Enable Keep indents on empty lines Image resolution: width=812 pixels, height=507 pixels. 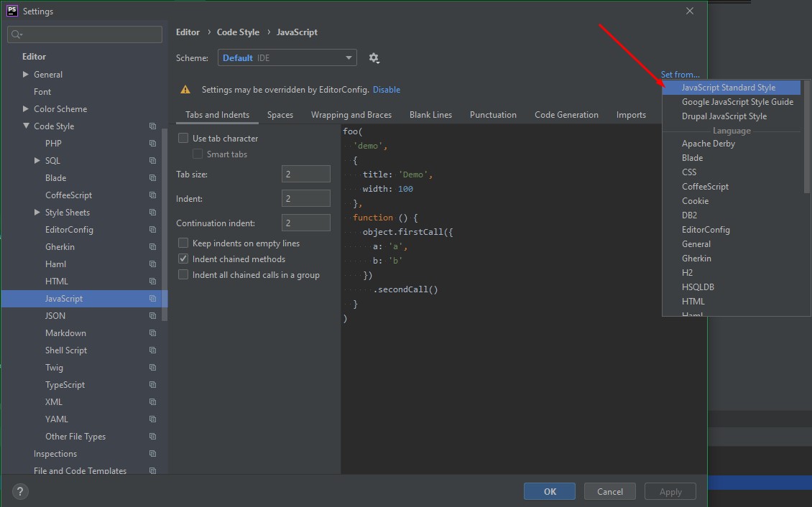click(x=183, y=243)
